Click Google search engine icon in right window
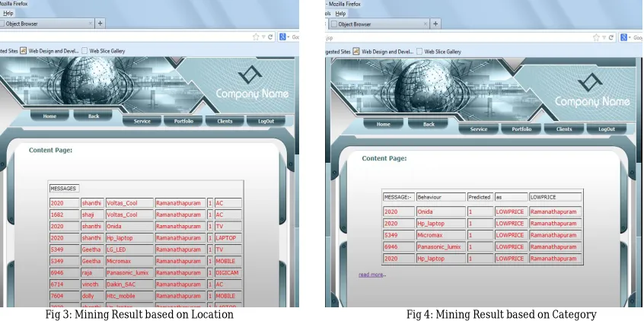Image resolution: width=644 pixels, height=321 pixels. point(624,37)
